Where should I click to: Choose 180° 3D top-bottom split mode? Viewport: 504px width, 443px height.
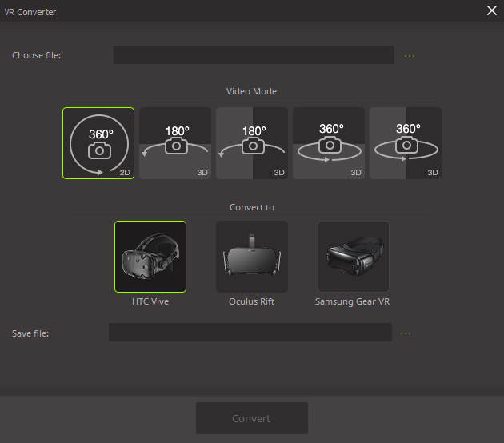click(x=175, y=143)
